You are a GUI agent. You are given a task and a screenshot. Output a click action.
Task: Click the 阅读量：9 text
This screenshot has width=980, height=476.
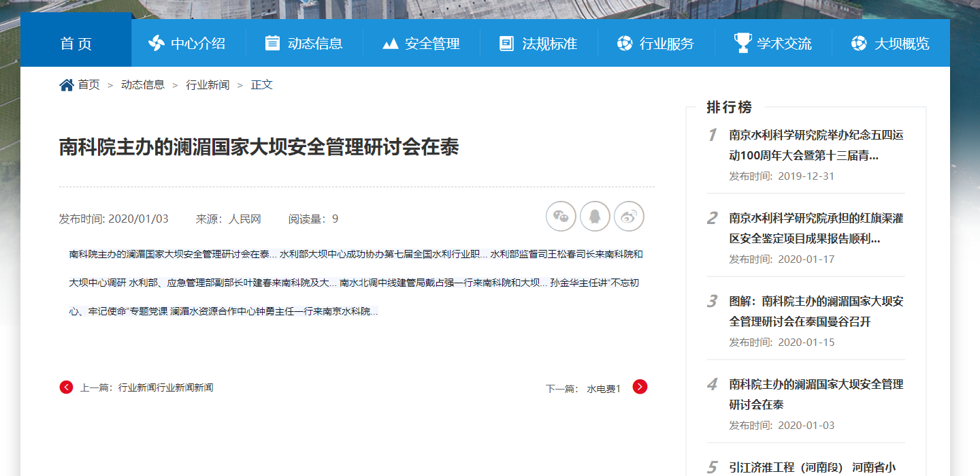(313, 219)
